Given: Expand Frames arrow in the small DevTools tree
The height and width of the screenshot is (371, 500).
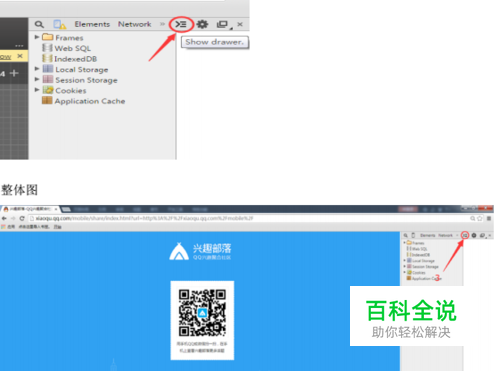Looking at the screenshot, I should [405, 242].
